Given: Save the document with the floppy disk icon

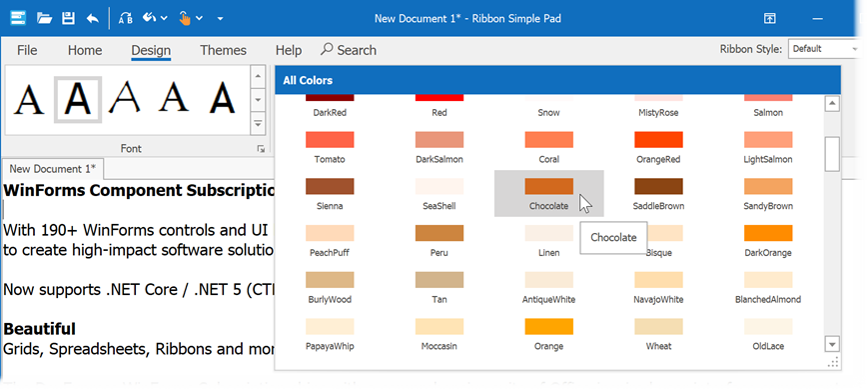Looking at the screenshot, I should click(68, 18).
